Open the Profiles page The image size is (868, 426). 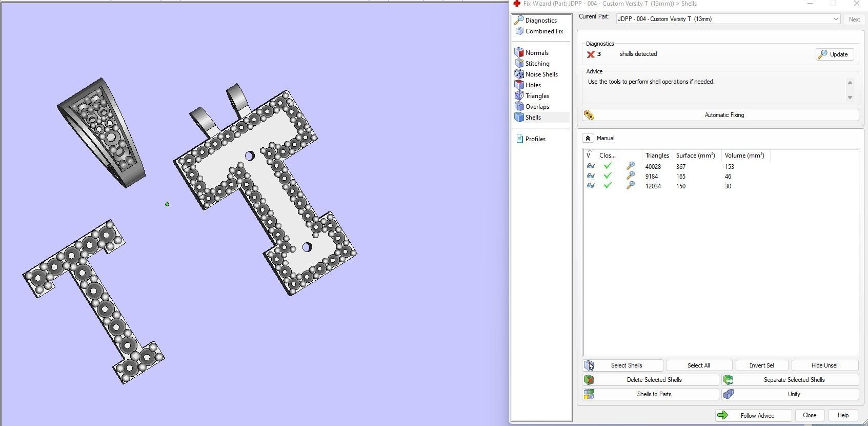click(535, 139)
